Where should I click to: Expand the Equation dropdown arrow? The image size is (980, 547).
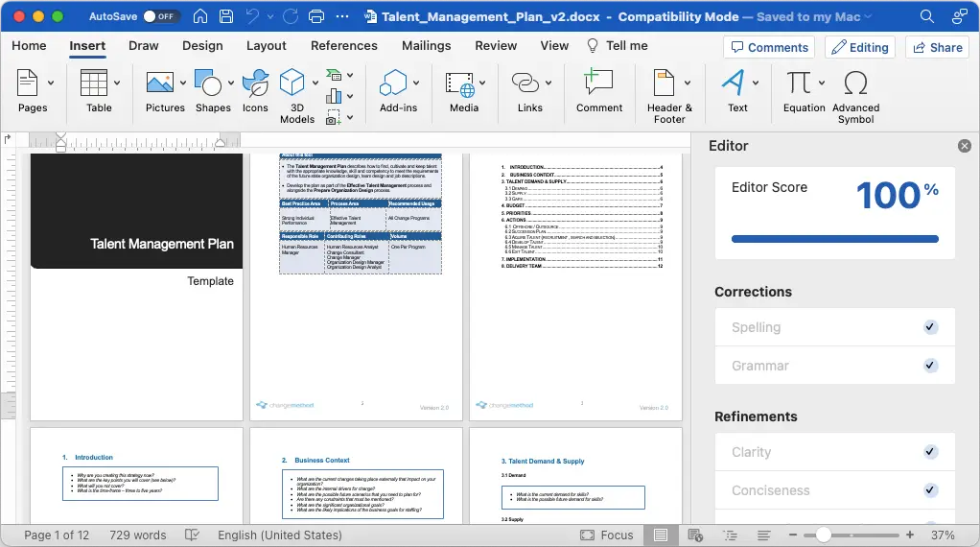821,83
